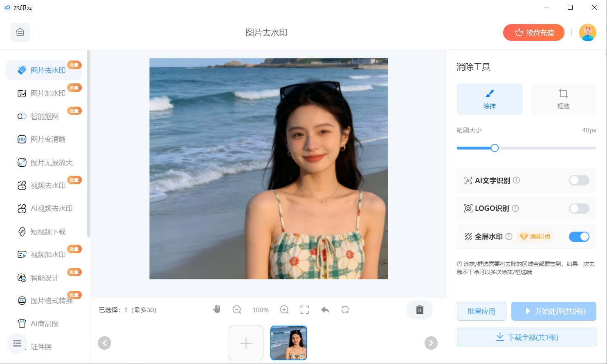Select the hand pan tool
The height and width of the screenshot is (364, 607).
tap(217, 309)
